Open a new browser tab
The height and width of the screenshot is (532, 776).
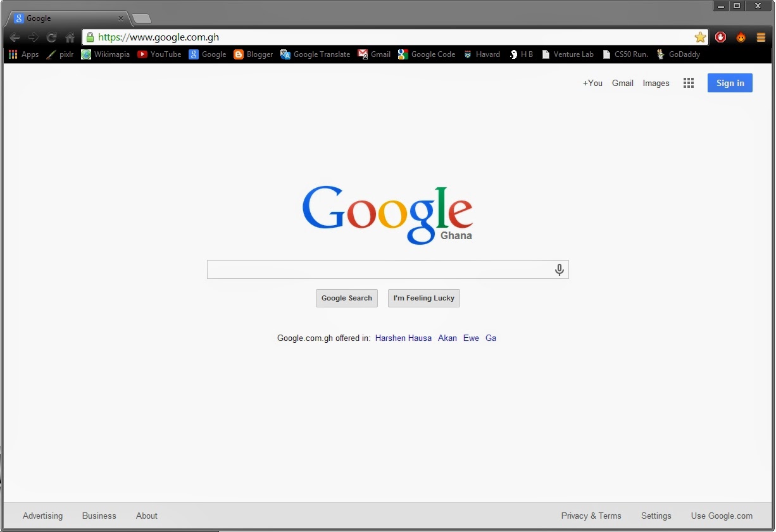142,18
